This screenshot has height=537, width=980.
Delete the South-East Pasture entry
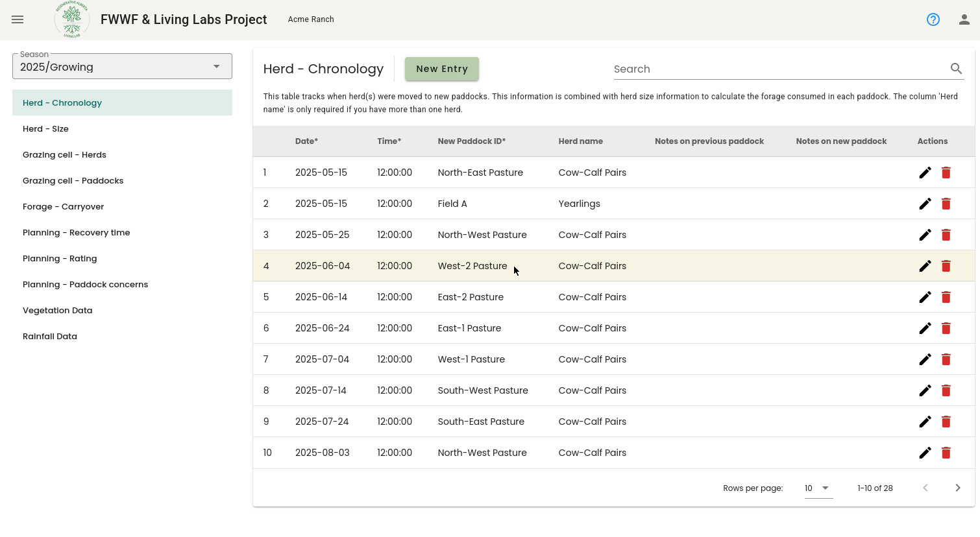pyautogui.click(x=946, y=422)
